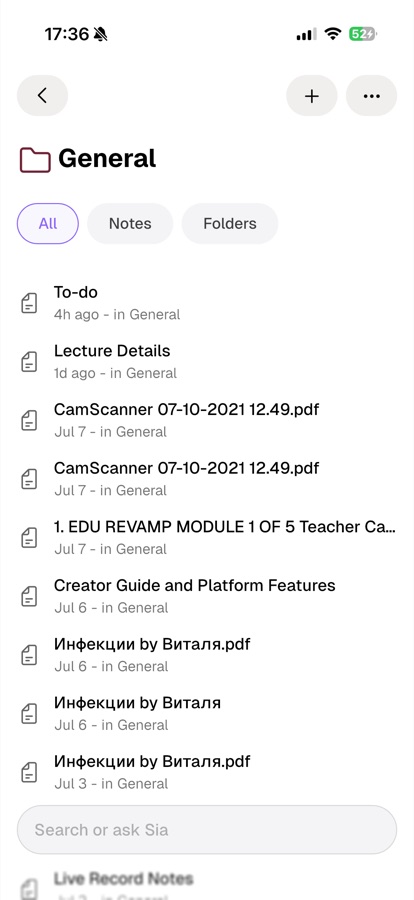Open Инфекции by Виталя.pdf dated Jul 3
This screenshot has width=414, height=900.
[207, 771]
